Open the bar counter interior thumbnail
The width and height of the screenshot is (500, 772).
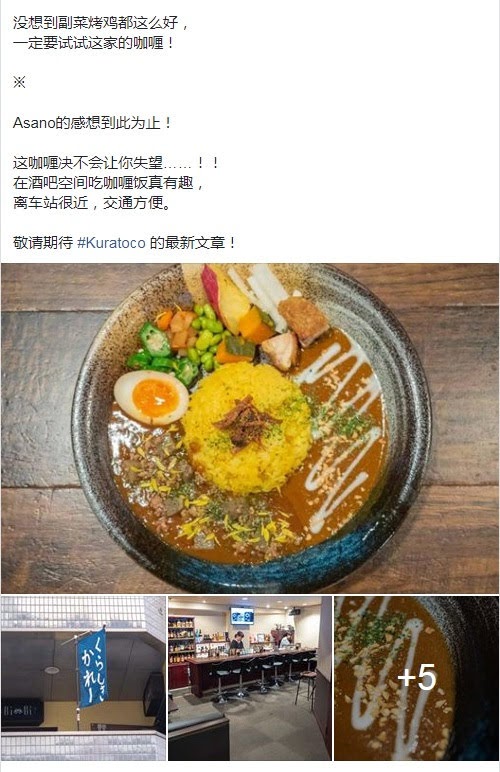250,678
